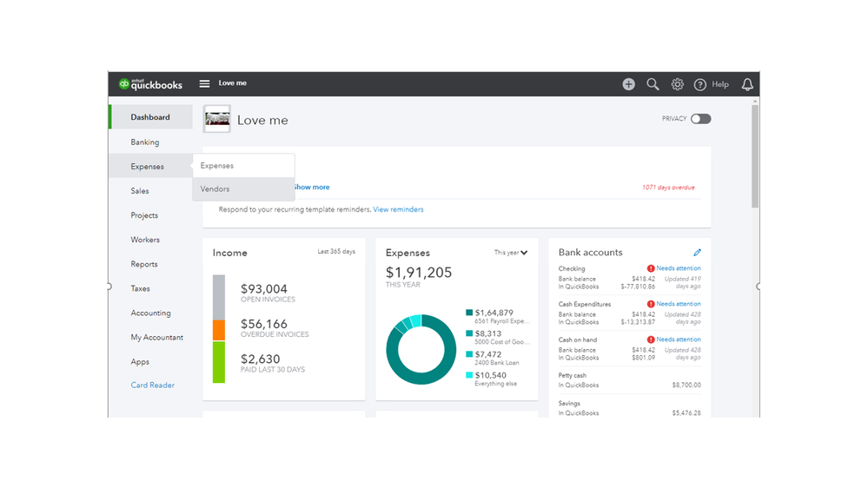Click the QuickBooks logo
Screen dimensions: 868x488
[x=150, y=84]
